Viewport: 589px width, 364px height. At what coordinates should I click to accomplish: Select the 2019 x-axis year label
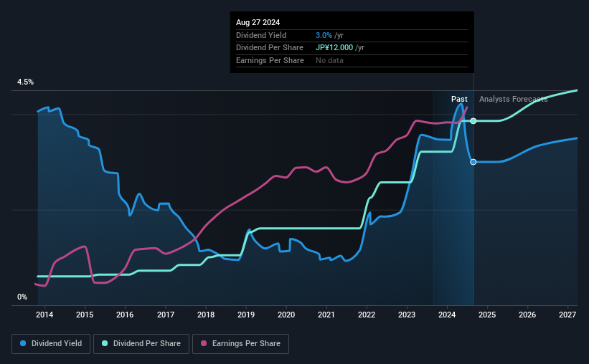pos(246,315)
